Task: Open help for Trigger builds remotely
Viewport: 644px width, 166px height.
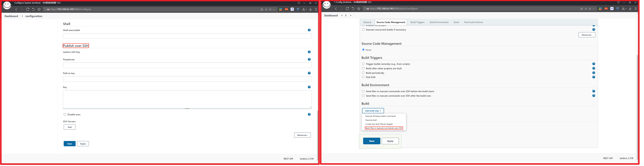Action: tap(593, 64)
